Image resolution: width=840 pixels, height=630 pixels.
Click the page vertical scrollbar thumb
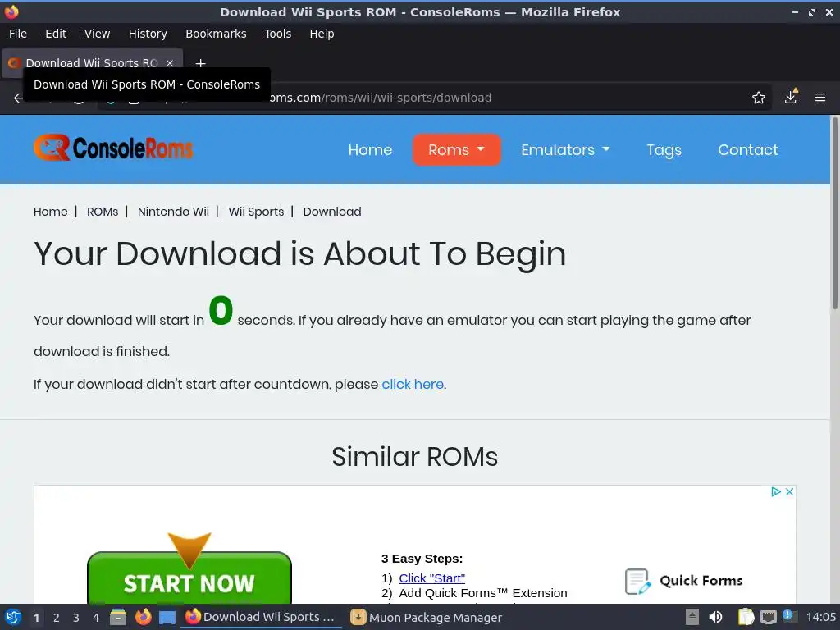pos(834,212)
